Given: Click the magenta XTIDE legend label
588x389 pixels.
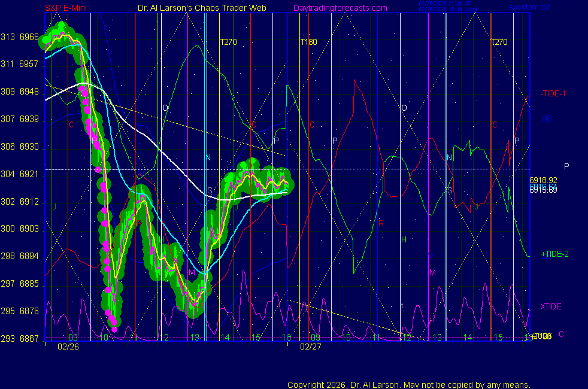Looking at the screenshot, I should [550, 307].
